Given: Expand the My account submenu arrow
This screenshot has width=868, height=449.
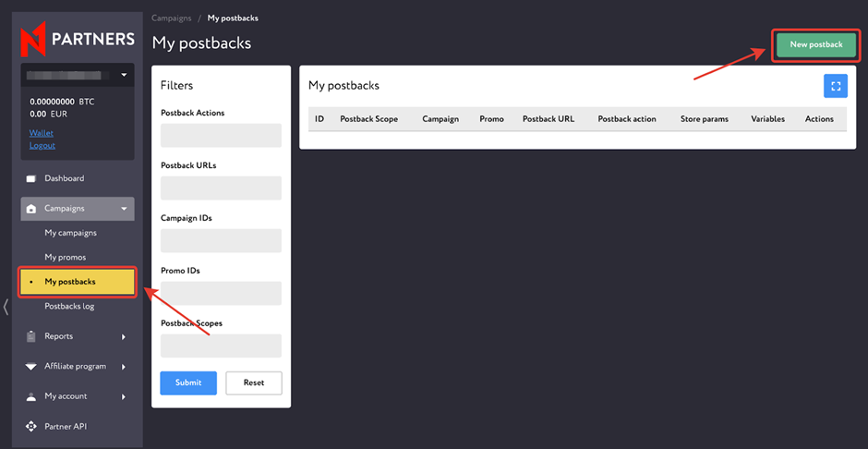Looking at the screenshot, I should [x=124, y=397].
